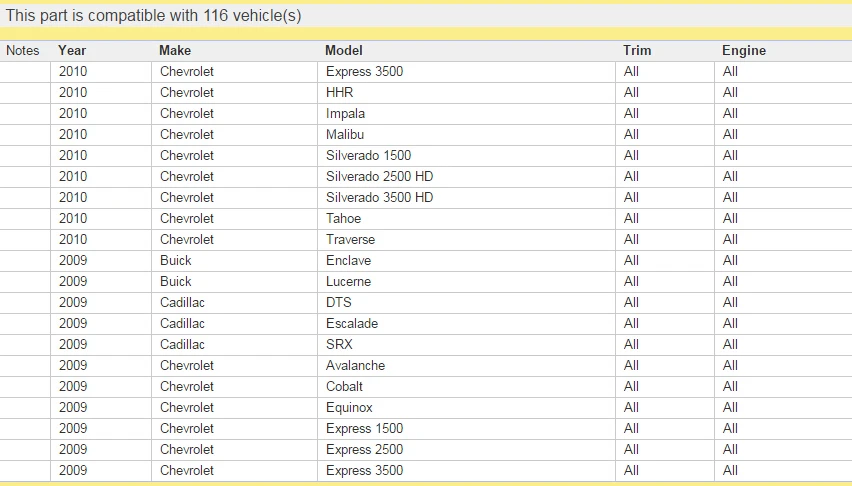Click the Model column header
The height and width of the screenshot is (486, 852).
tap(343, 51)
